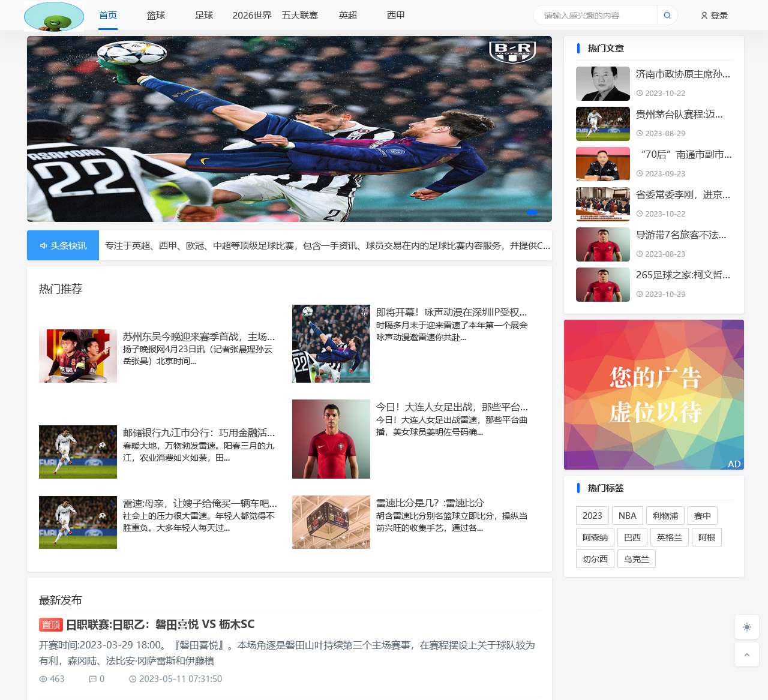Viewport: 768px width, 700px height.
Task: Click scoreboard thumbnail for 雷速比分 article
Action: click(331, 522)
